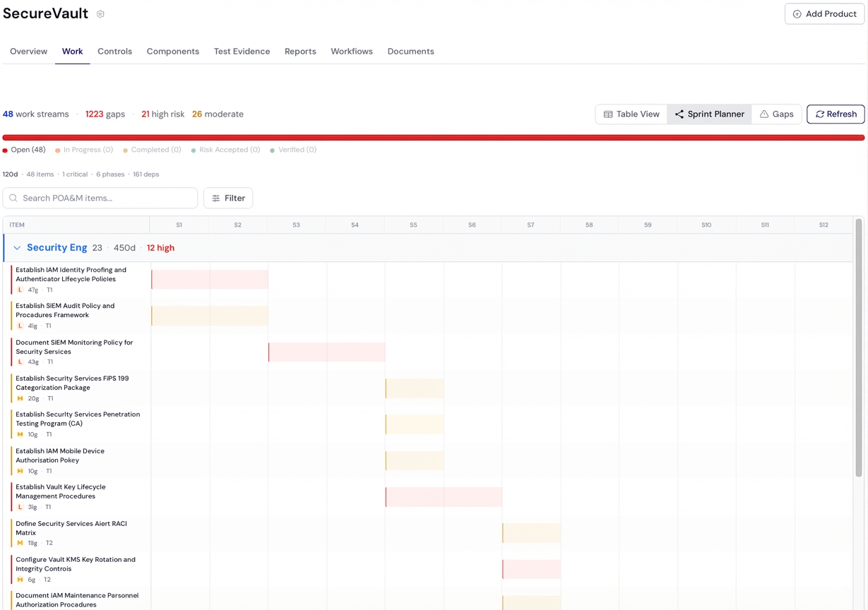Click M badge under FIPS 199 Categorization item
This screenshot has width=868, height=610.
(20, 399)
